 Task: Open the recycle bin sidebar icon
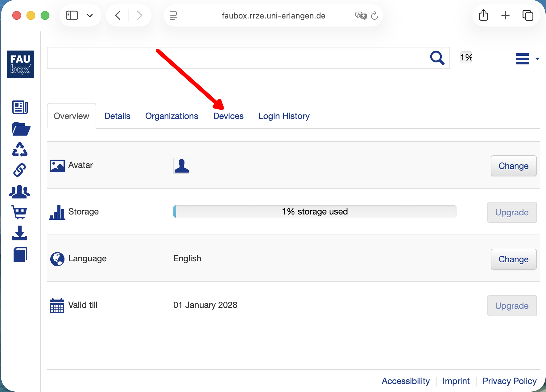[20, 149]
